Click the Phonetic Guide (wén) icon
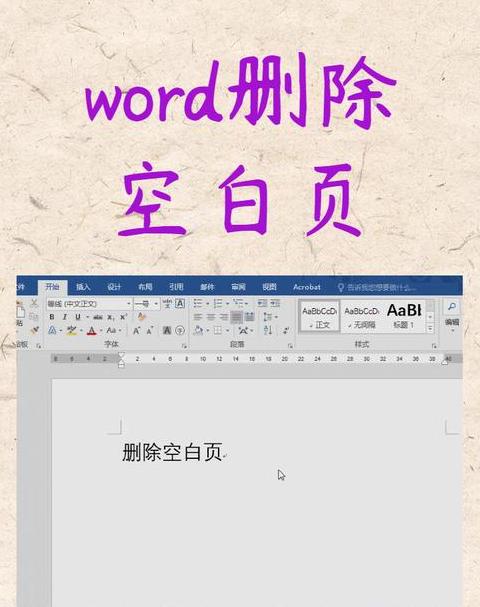The image size is (480, 607). (x=167, y=304)
